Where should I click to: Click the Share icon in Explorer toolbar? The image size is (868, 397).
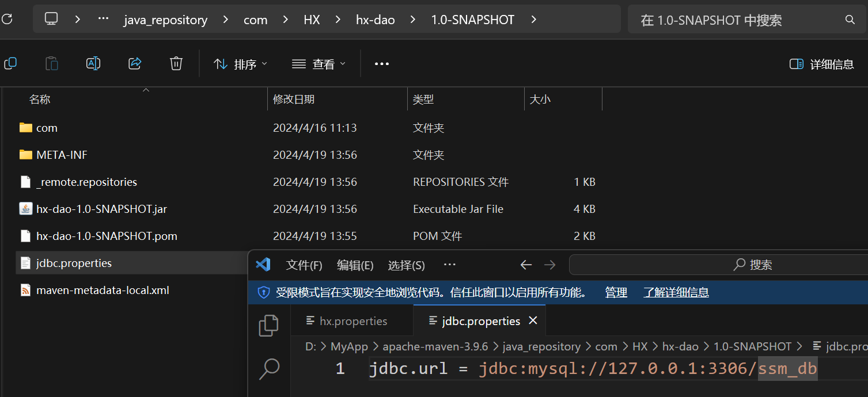tap(135, 64)
